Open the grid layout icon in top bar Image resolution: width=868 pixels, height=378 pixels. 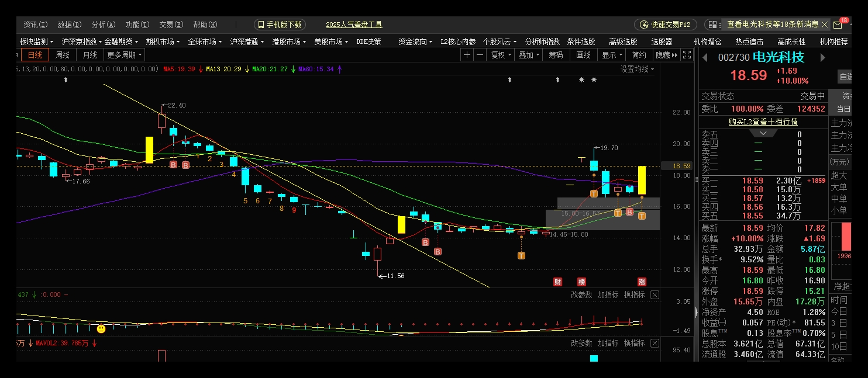pos(712,25)
